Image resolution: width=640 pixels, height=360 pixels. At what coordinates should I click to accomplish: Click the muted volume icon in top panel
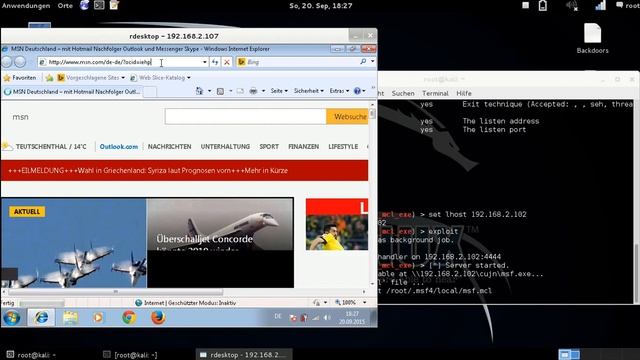[571, 6]
